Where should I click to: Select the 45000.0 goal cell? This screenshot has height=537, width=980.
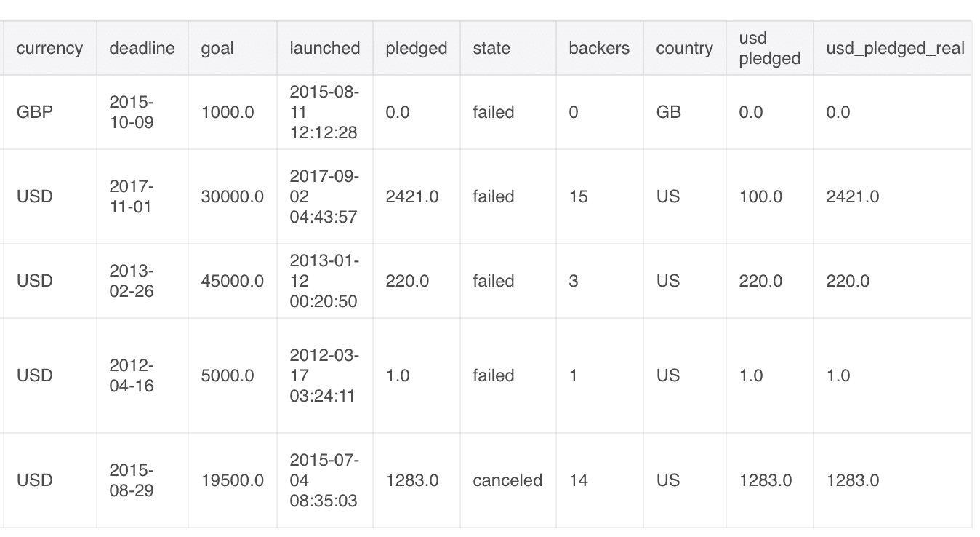[x=232, y=281]
